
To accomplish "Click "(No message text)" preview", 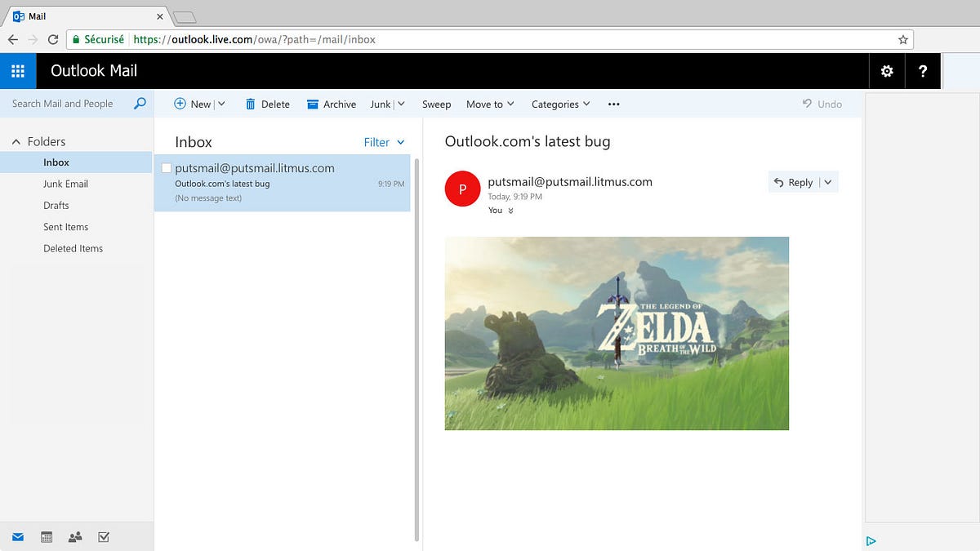I will click(x=208, y=198).
